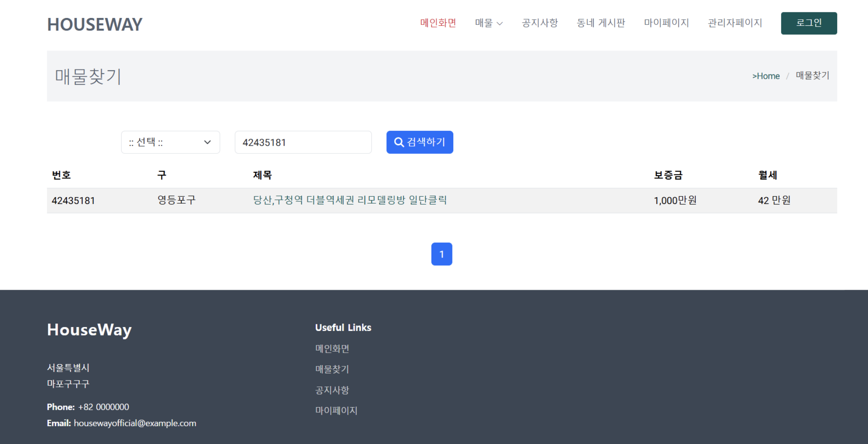The image size is (868, 444).
Task: Open the listing 당산,구청역 더블역세권 리모델링방 일단클릭
Action: pyautogui.click(x=350, y=200)
